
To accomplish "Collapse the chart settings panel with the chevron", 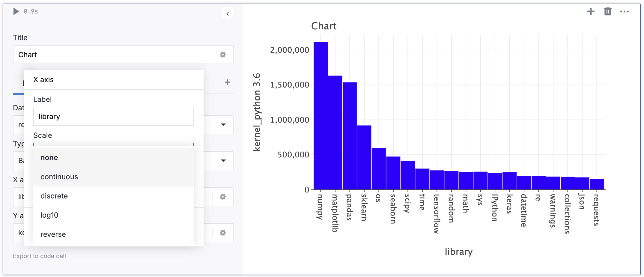I will tap(228, 13).
